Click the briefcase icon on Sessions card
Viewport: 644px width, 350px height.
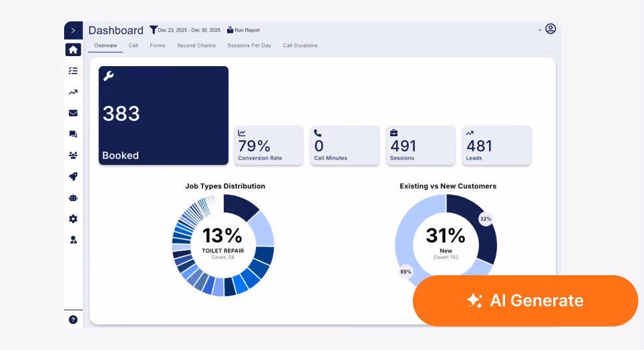(393, 133)
